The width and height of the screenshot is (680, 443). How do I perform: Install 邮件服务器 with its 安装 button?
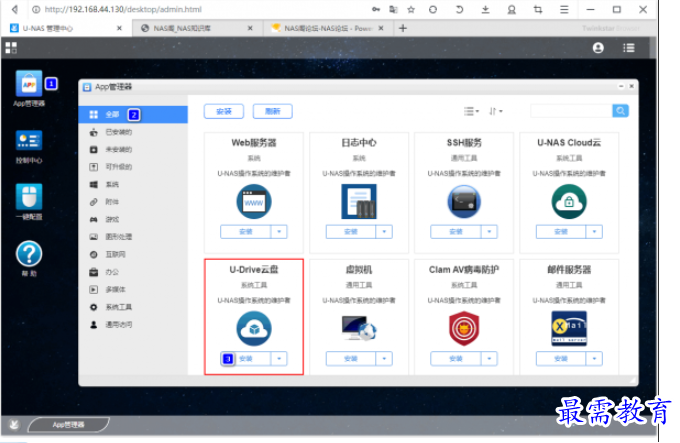pyautogui.click(x=561, y=358)
